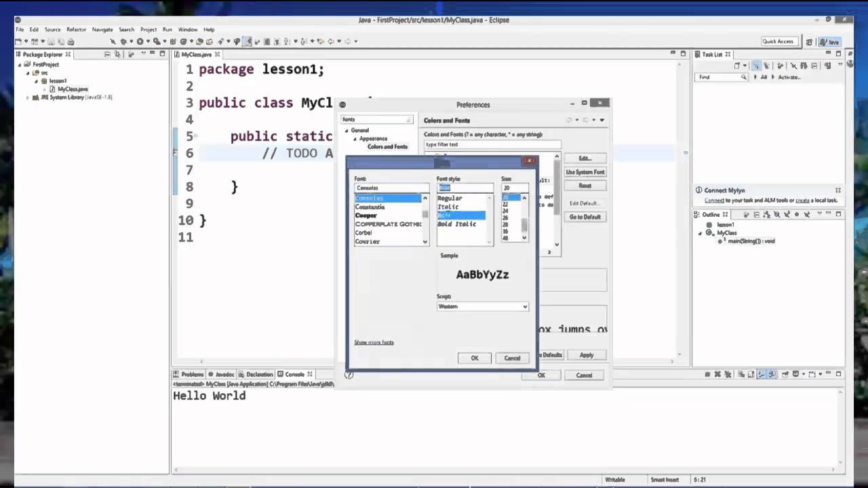Viewport: 868px width, 488px height.
Task: Click the search magnifier in Task List Find field
Action: [744, 77]
